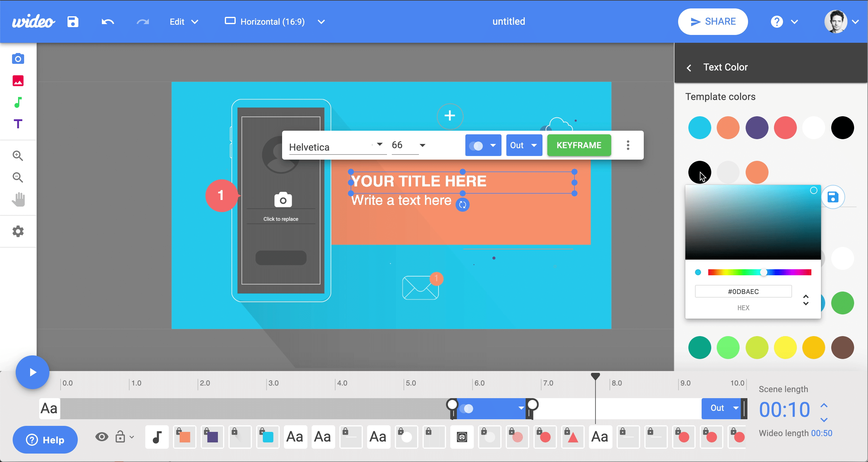Toggle the lock icon on timeline layer
This screenshot has width=868, height=462.
tap(120, 437)
